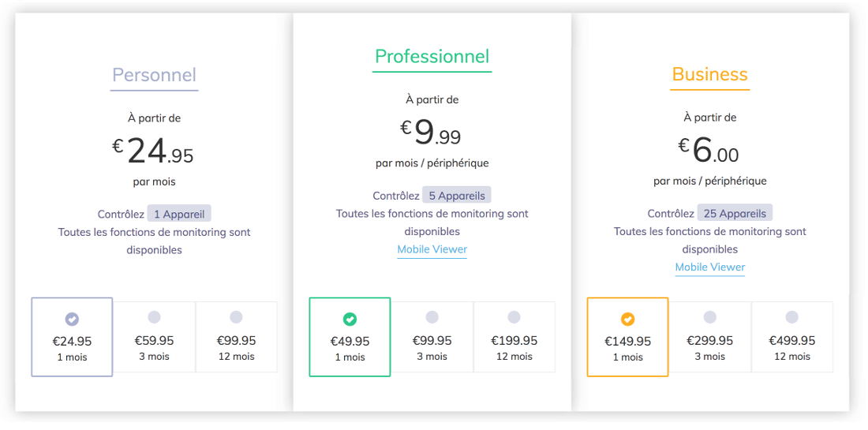
Task: Pick Business 12 mois radio at €499.95
Action: pyautogui.click(x=791, y=317)
